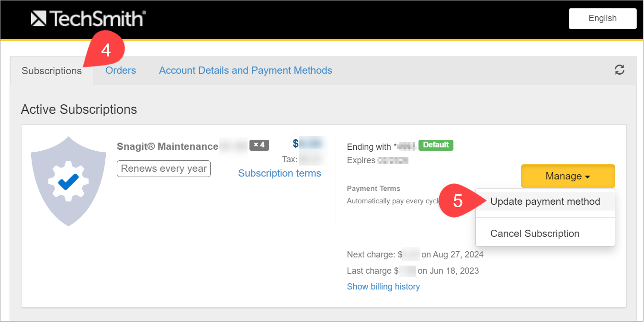Choose Update payment method from the menu

[545, 201]
